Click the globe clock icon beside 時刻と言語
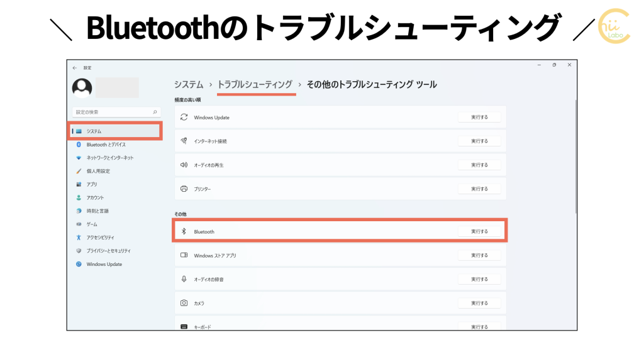Screen dimensions: 644x362 pyautogui.click(x=79, y=211)
